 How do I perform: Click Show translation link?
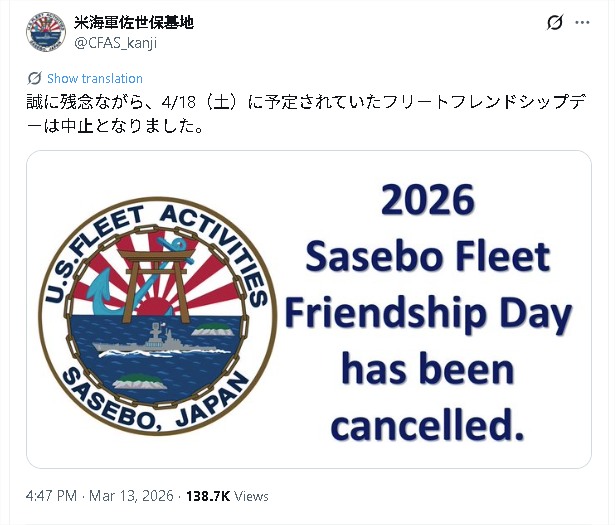[x=94, y=78]
